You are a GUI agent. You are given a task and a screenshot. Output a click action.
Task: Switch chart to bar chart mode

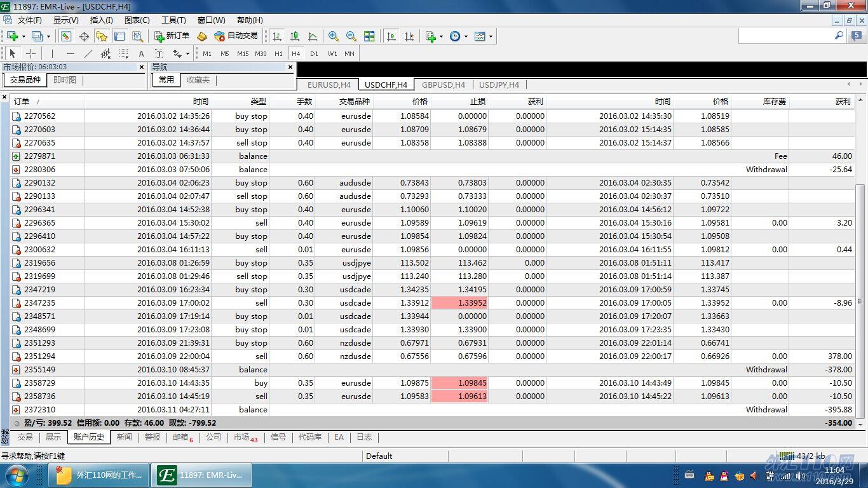click(276, 36)
